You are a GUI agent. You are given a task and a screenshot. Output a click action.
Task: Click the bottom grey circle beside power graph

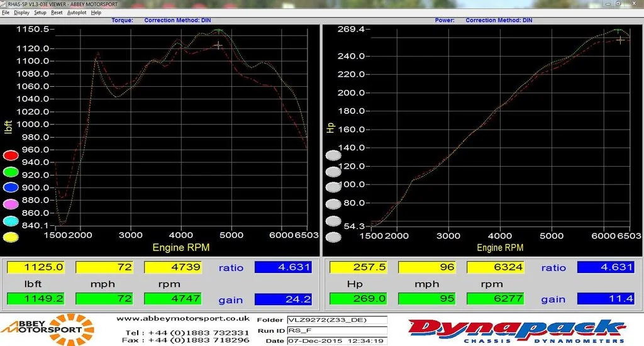[x=333, y=237]
